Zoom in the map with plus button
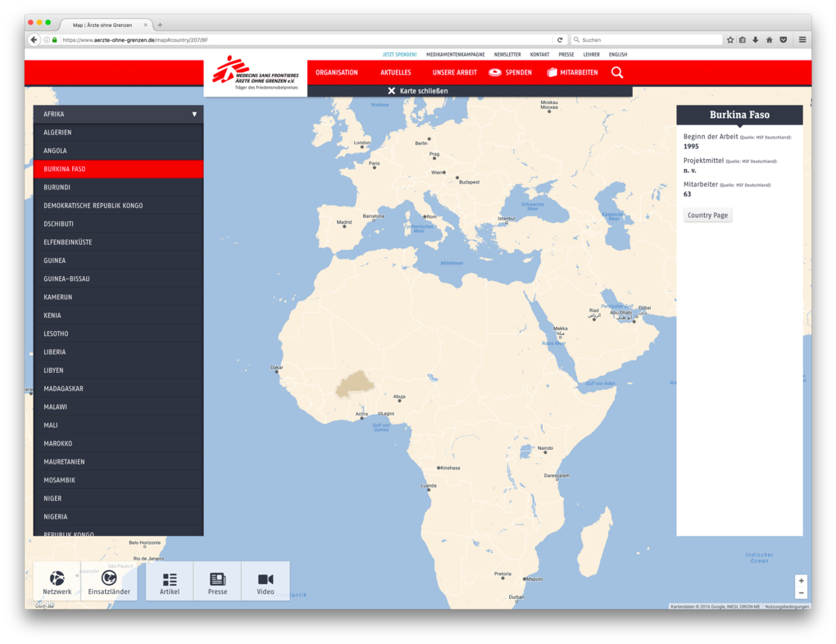 pos(801,581)
